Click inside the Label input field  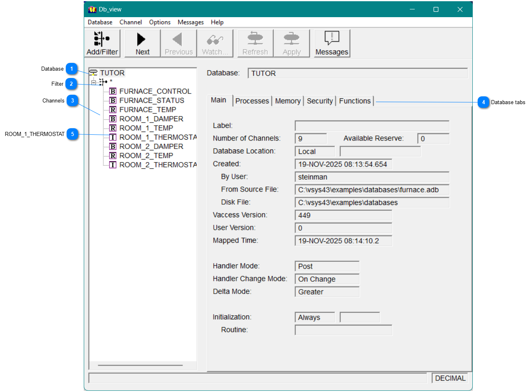coord(371,125)
